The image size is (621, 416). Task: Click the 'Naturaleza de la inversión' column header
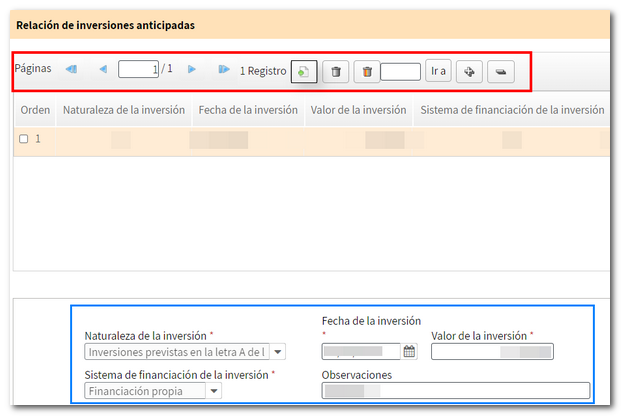(122, 110)
